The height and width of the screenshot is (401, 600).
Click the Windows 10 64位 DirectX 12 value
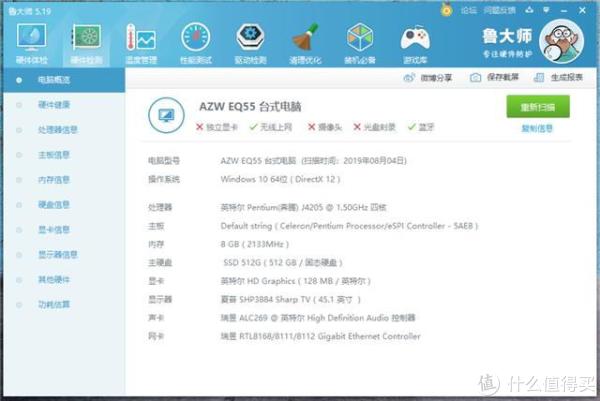[280, 179]
